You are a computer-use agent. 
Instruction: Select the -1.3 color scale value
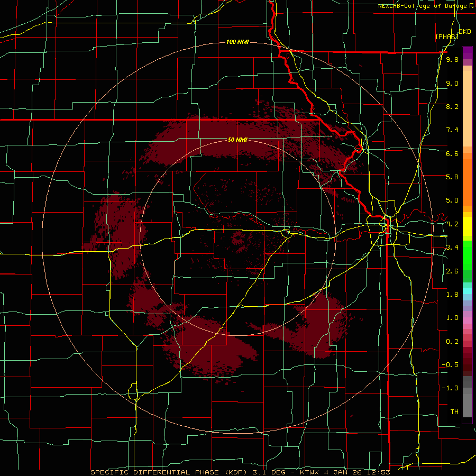point(450,388)
